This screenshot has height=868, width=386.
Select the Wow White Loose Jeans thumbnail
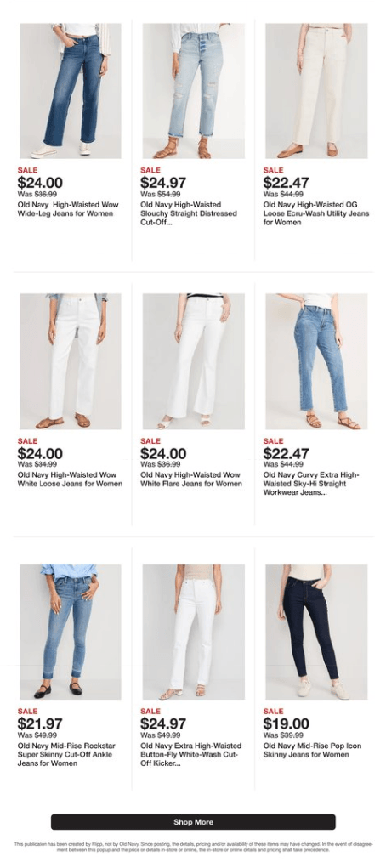[x=71, y=361]
